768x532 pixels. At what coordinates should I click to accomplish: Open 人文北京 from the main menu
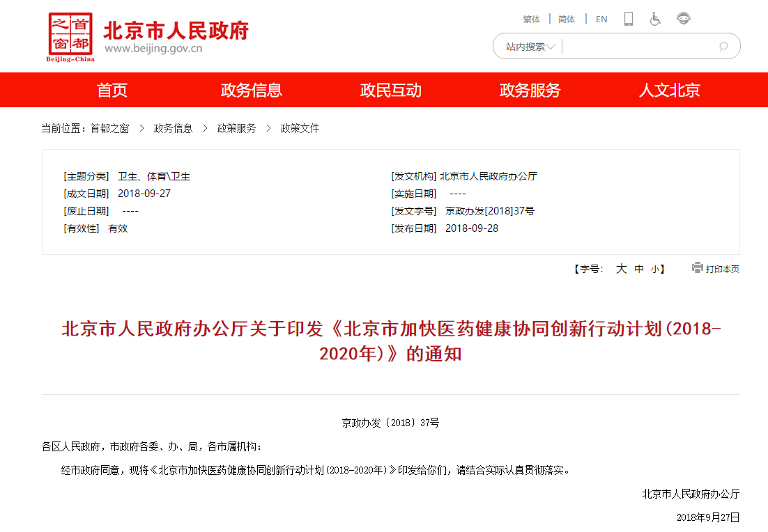[x=670, y=90]
